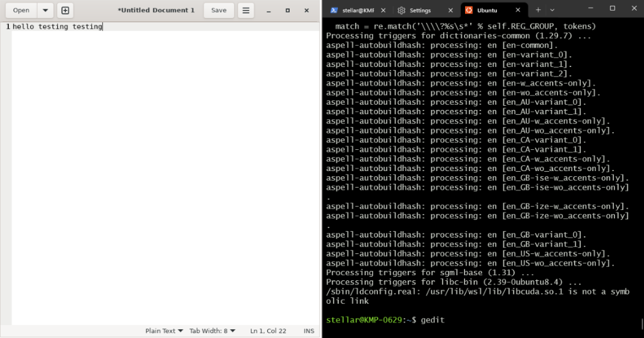Click the INS insert mode indicator
Screen dimensions: 644x338
[x=309, y=330]
